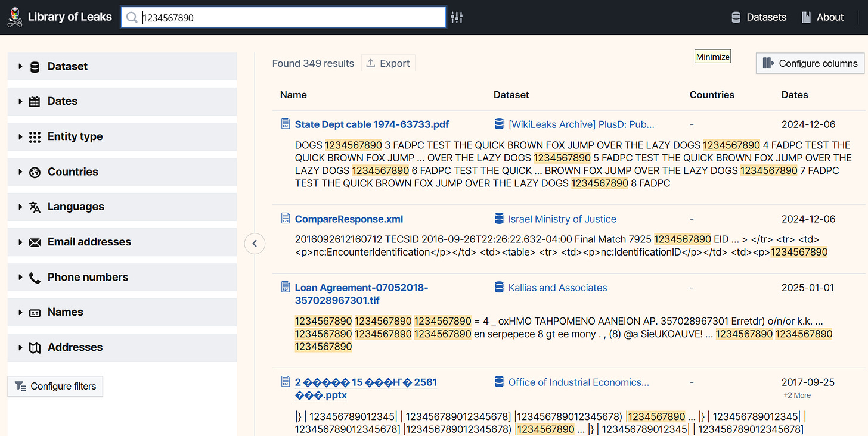Open the Datasets menu in header
Image resolution: width=868 pixels, height=436 pixels.
point(759,17)
